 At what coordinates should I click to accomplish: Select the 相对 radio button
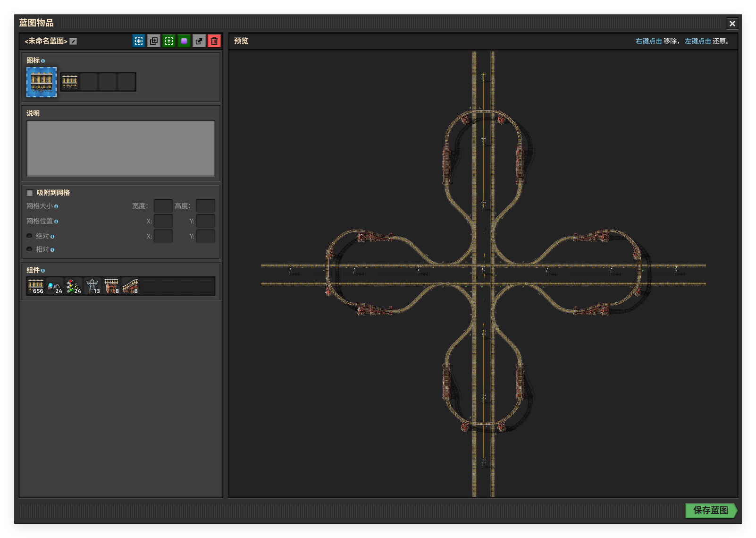pyautogui.click(x=29, y=249)
